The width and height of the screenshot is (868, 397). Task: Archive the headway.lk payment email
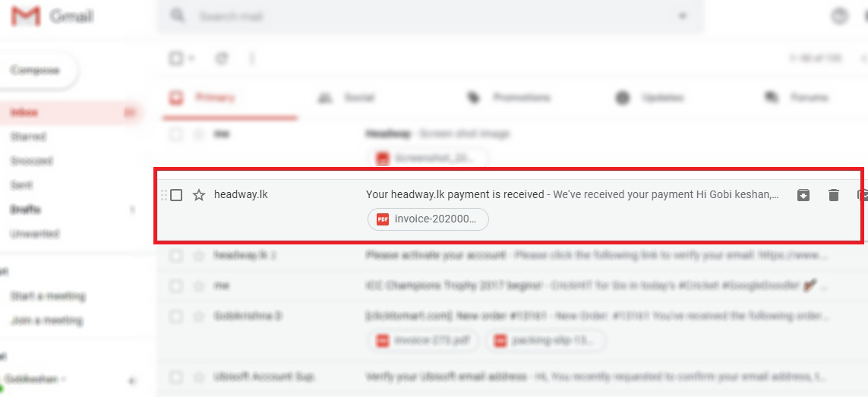[803, 195]
